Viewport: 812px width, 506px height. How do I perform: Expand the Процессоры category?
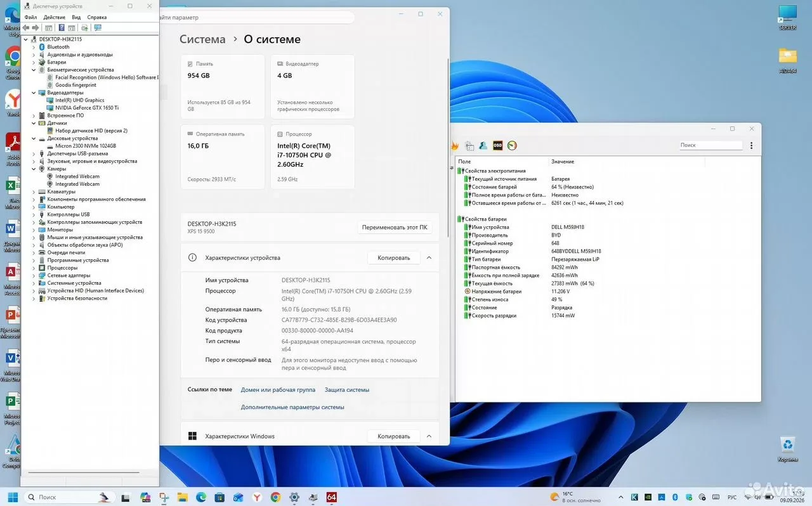pos(34,268)
